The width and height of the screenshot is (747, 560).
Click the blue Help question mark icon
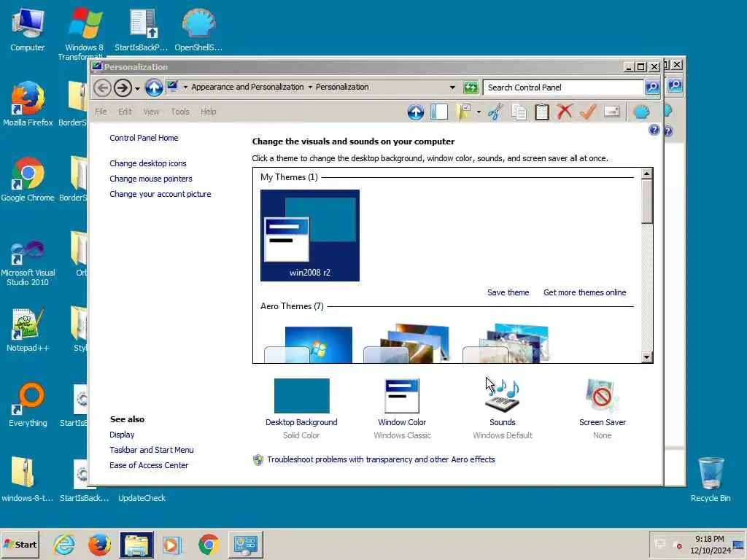click(654, 130)
